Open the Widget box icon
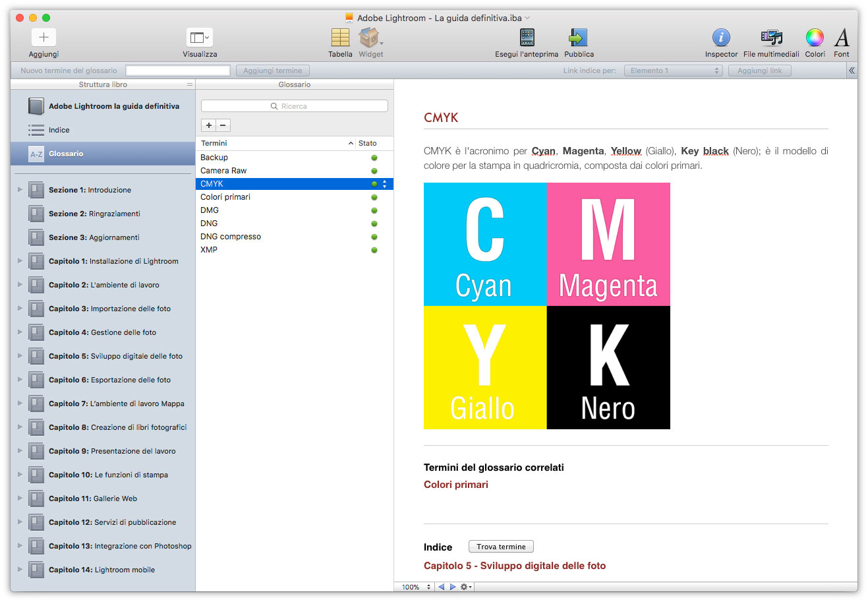The image size is (868, 602). (369, 38)
